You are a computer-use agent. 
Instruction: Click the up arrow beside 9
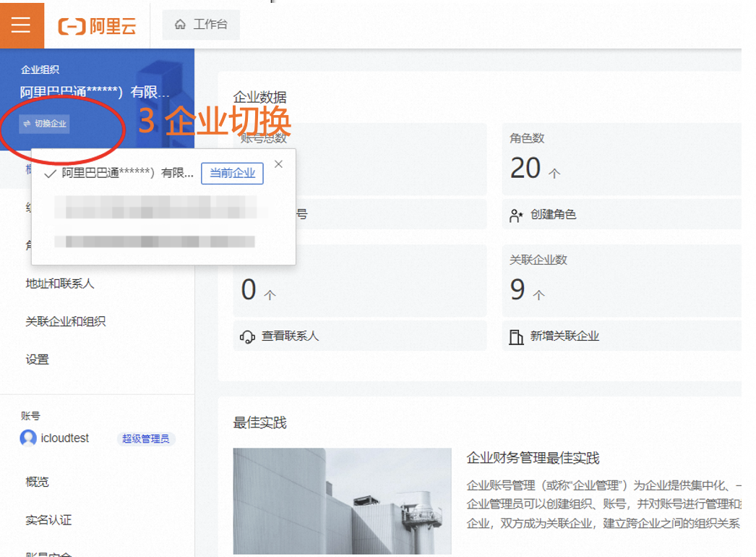point(539,294)
